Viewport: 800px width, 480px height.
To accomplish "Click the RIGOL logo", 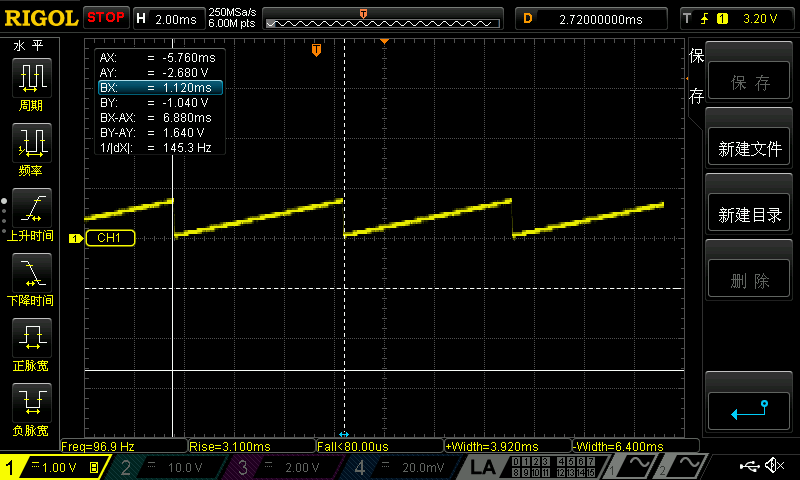I will pos(41,18).
